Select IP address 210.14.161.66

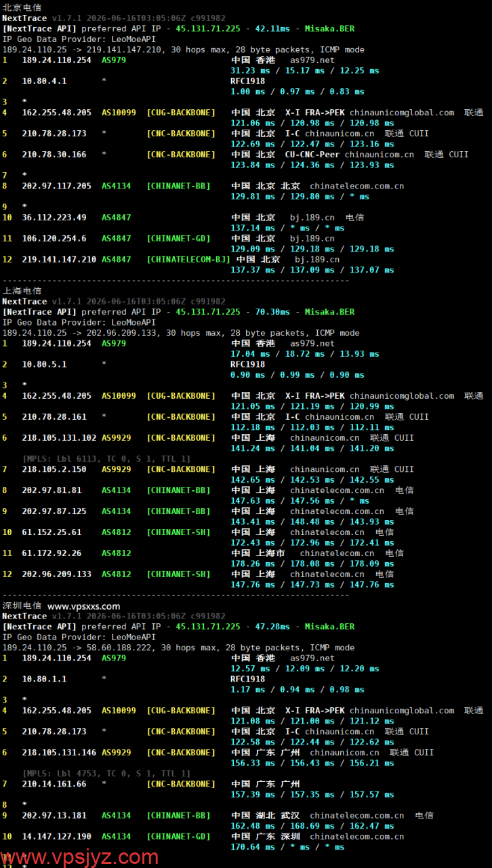pos(54,784)
